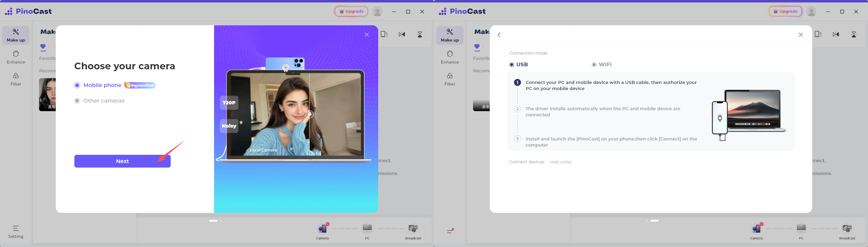Click profile avatar in right window
The image size is (868, 247).
(811, 12)
